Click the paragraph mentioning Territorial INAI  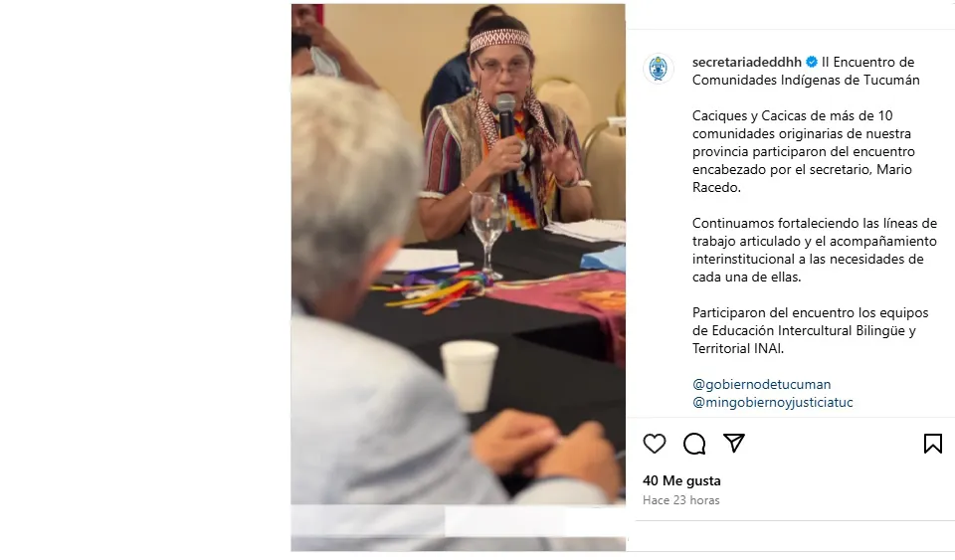pyautogui.click(x=810, y=330)
